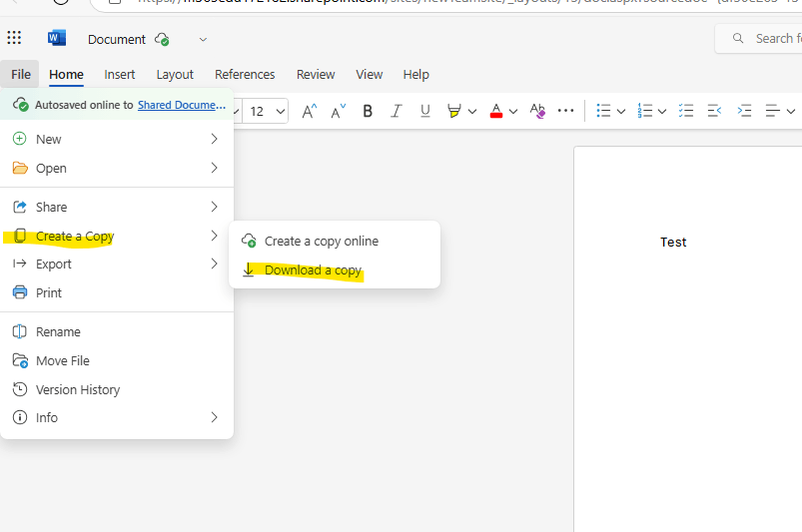Viewport: 802px width, 532px height.
Task: Switch to the Insert tab
Action: tap(120, 75)
